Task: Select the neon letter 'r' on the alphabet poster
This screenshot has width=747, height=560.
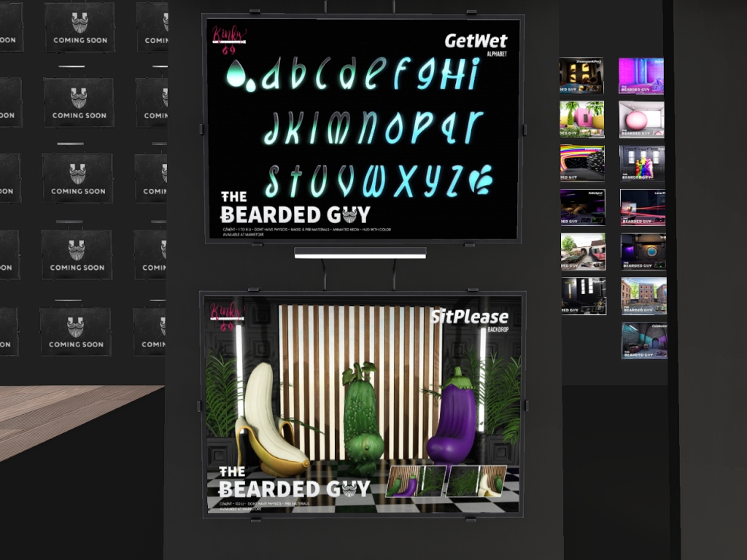Action: pos(473,127)
